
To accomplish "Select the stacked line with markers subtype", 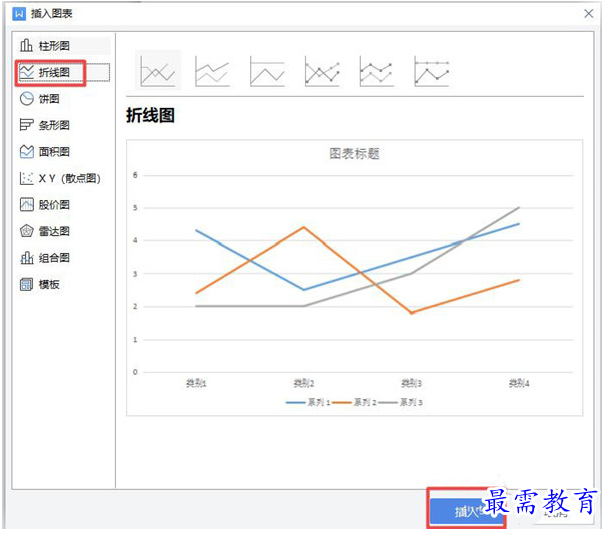I will coord(376,71).
